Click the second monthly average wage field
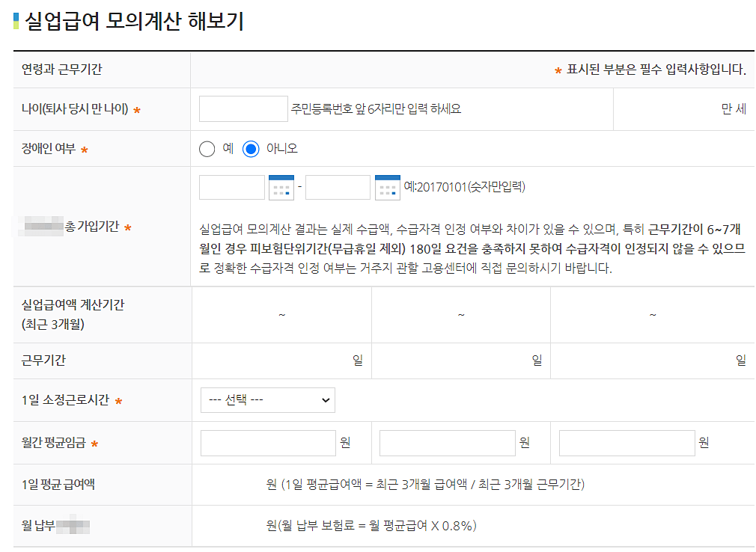Viewport: 756px width, 552px height. 447,442
